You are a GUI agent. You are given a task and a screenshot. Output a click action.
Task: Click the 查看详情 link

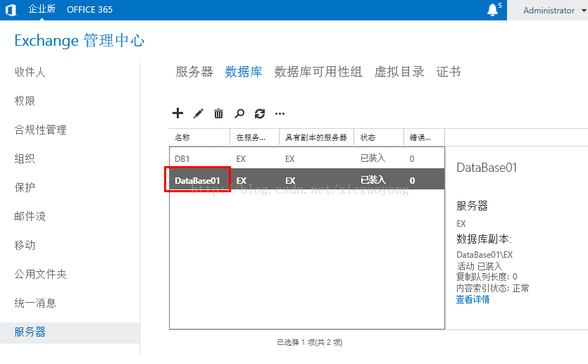473,299
